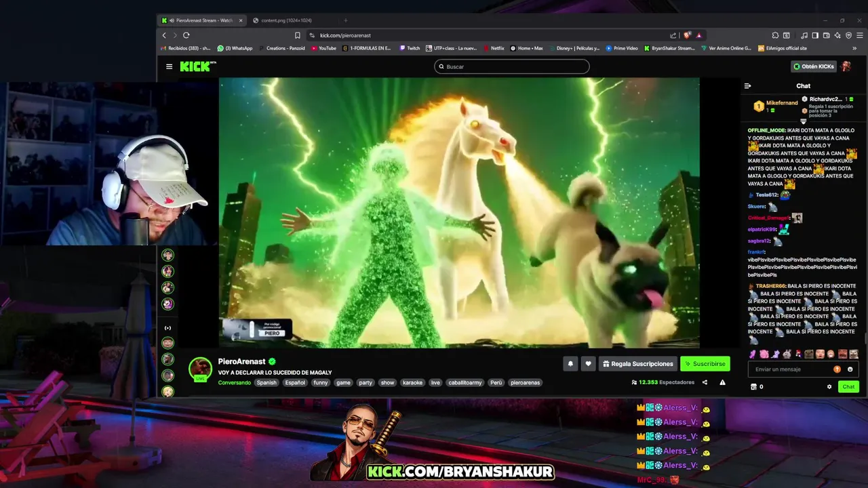Expand the gift leaderboard chevron
868x488 pixels.
pyautogui.click(x=804, y=122)
